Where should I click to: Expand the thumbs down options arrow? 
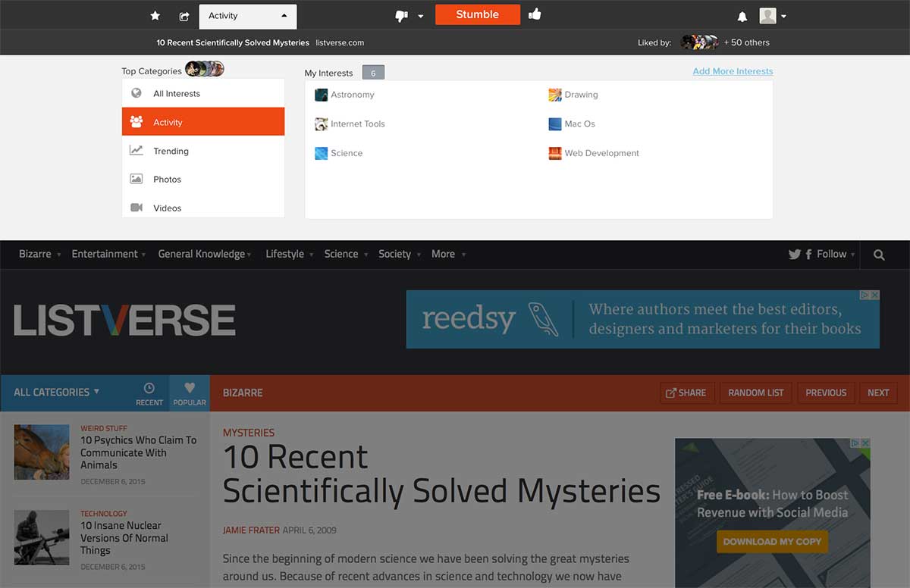click(x=421, y=17)
